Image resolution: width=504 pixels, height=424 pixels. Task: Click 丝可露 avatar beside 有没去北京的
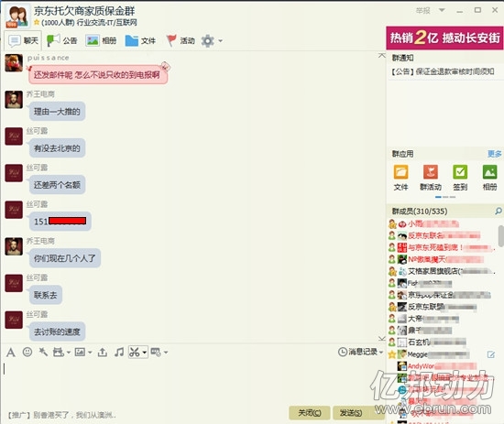click(14, 136)
